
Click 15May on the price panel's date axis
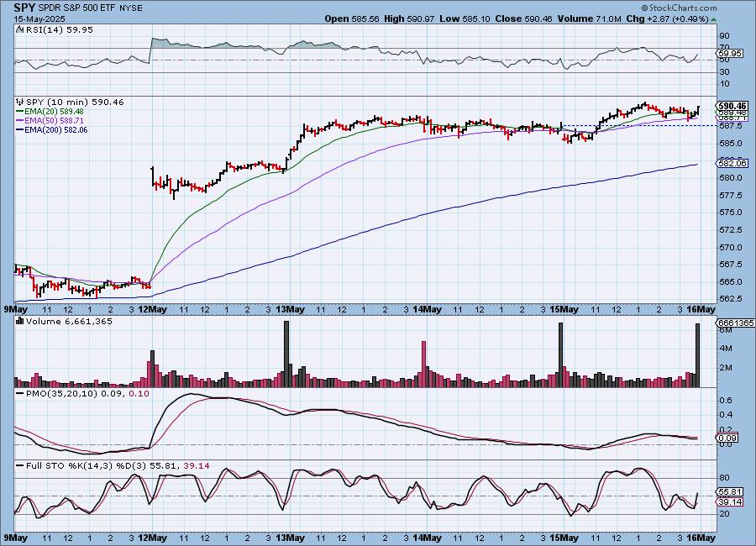tap(564, 310)
